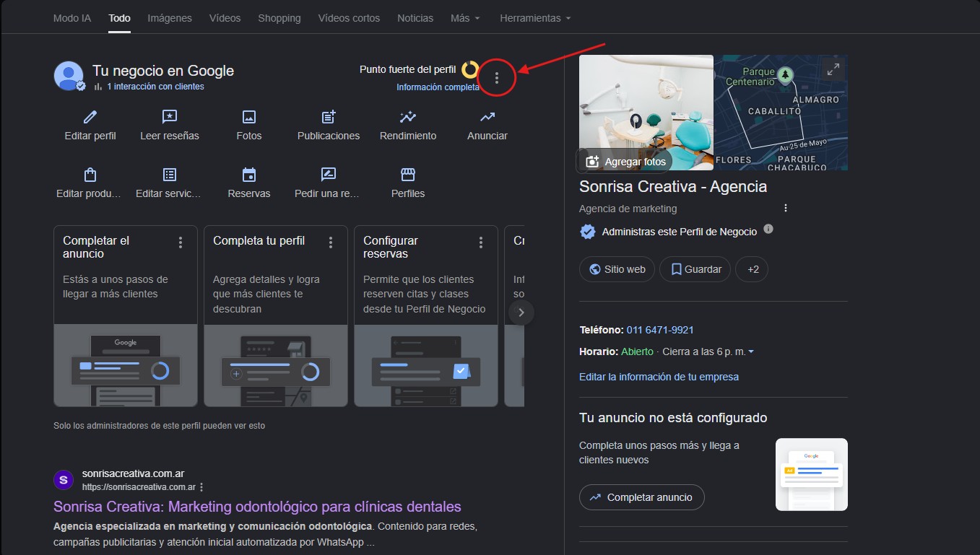Expand the +2 more actions chip
Image resolution: width=980 pixels, height=555 pixels.
(752, 269)
